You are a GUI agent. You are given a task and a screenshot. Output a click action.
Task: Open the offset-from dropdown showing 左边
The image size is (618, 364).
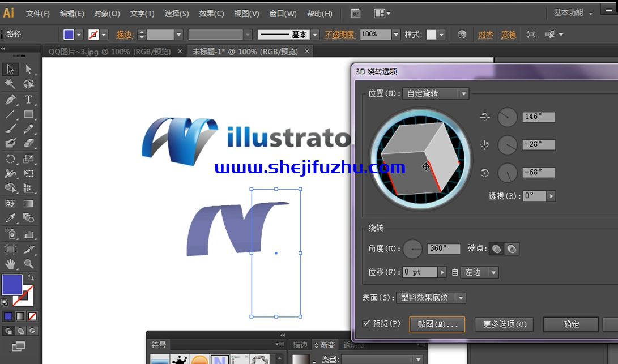480,272
